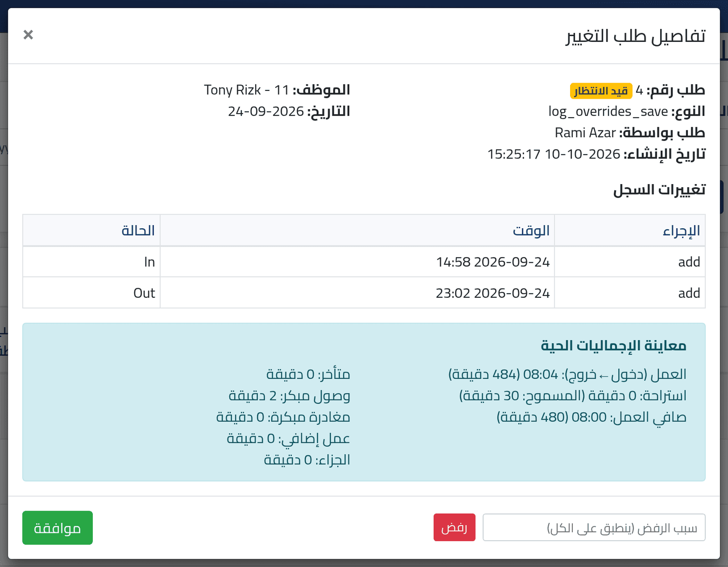Click the الجزاء 0 دقيقة line
This screenshot has height=567, width=728.
[307, 460]
